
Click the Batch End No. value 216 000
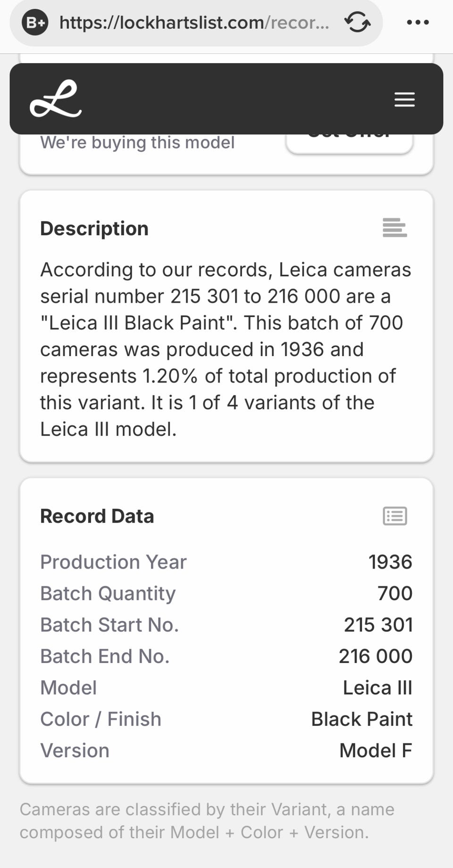tap(376, 656)
